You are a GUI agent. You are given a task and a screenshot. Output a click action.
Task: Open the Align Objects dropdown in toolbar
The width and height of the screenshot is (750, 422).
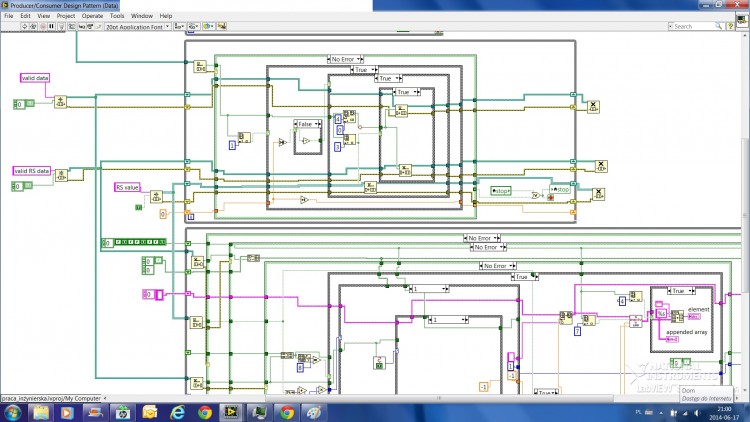tap(180, 26)
